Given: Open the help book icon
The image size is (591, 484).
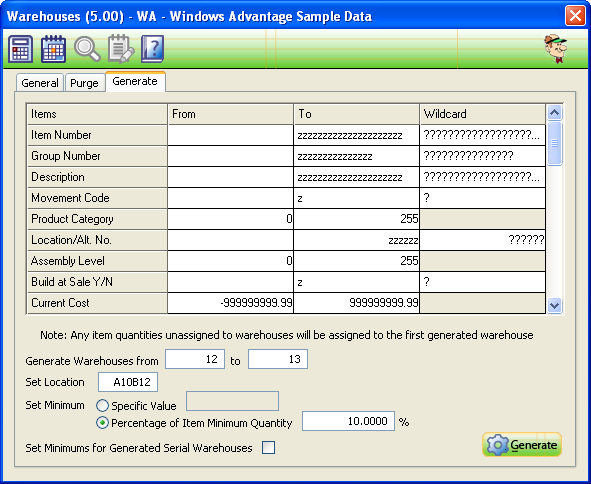Looking at the screenshot, I should pos(153,49).
